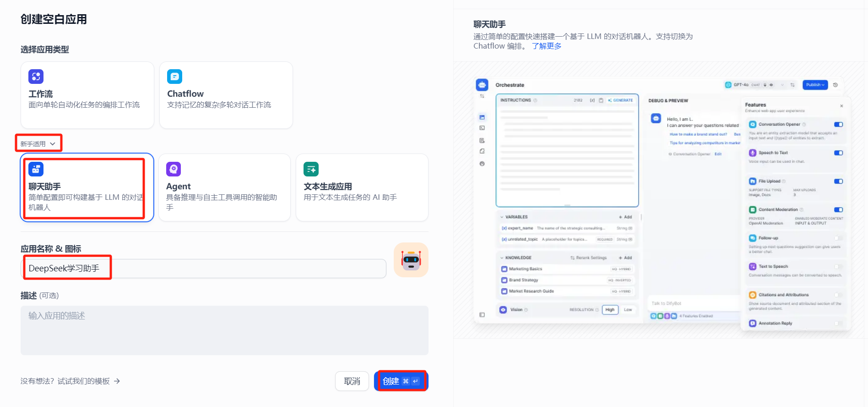Disable the Conversation Opener switch
868x407 pixels.
(839, 125)
